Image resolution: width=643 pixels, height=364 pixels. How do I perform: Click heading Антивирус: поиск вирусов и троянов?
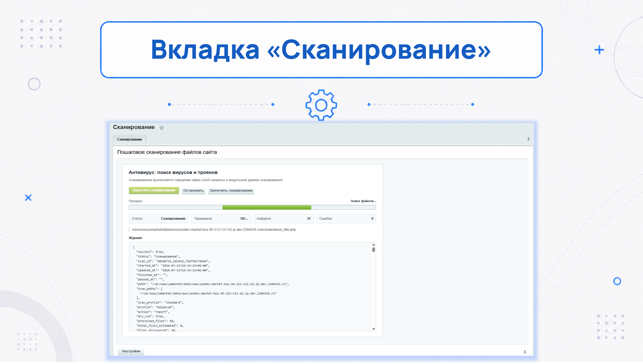tap(173, 172)
